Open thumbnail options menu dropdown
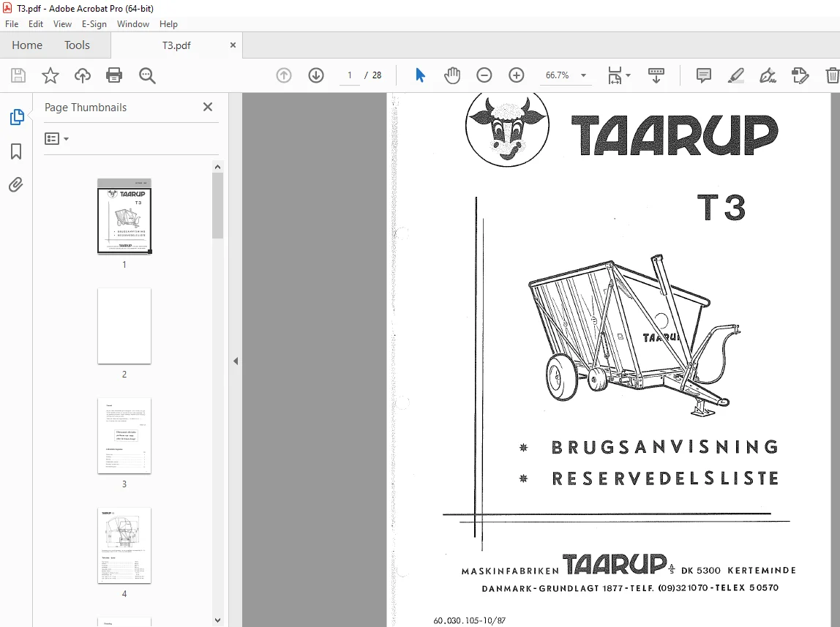Viewport: 840px width, 627px height. point(57,139)
